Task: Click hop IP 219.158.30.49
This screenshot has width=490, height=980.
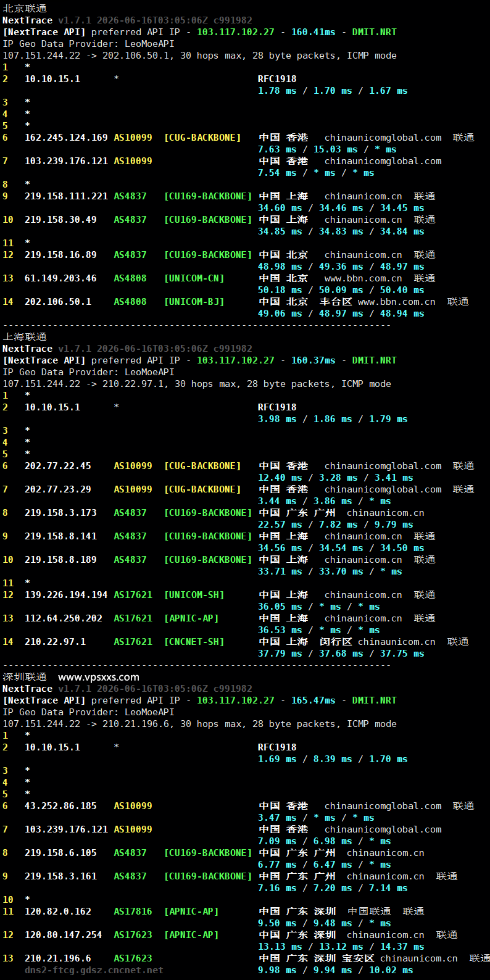Action: click(60, 220)
